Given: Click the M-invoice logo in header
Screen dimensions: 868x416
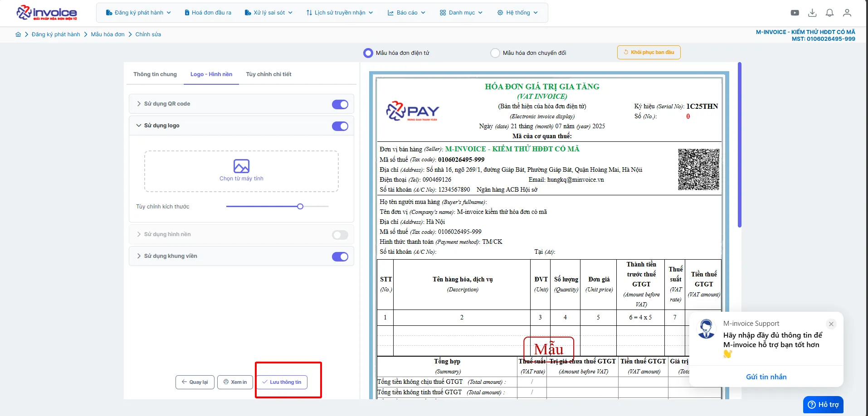Looking at the screenshot, I should pyautogui.click(x=47, y=13).
